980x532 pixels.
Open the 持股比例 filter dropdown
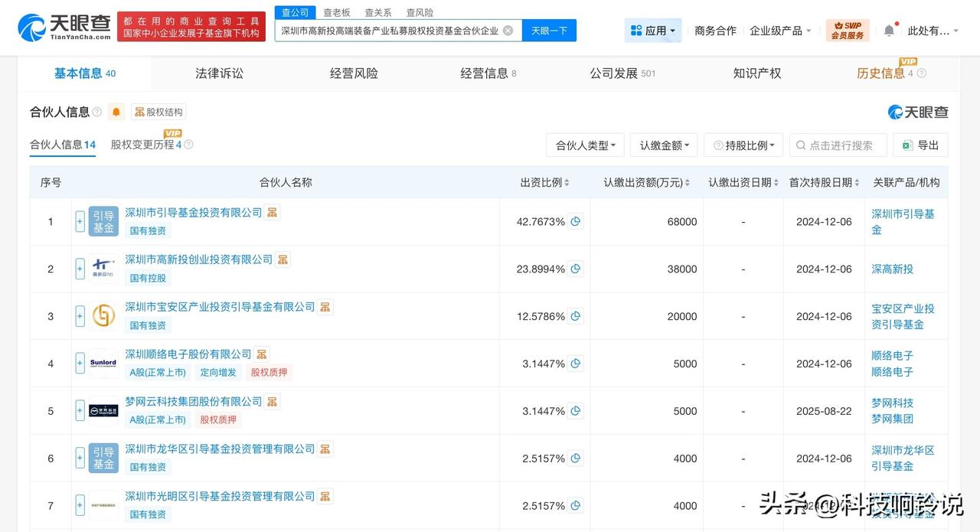[x=743, y=145]
